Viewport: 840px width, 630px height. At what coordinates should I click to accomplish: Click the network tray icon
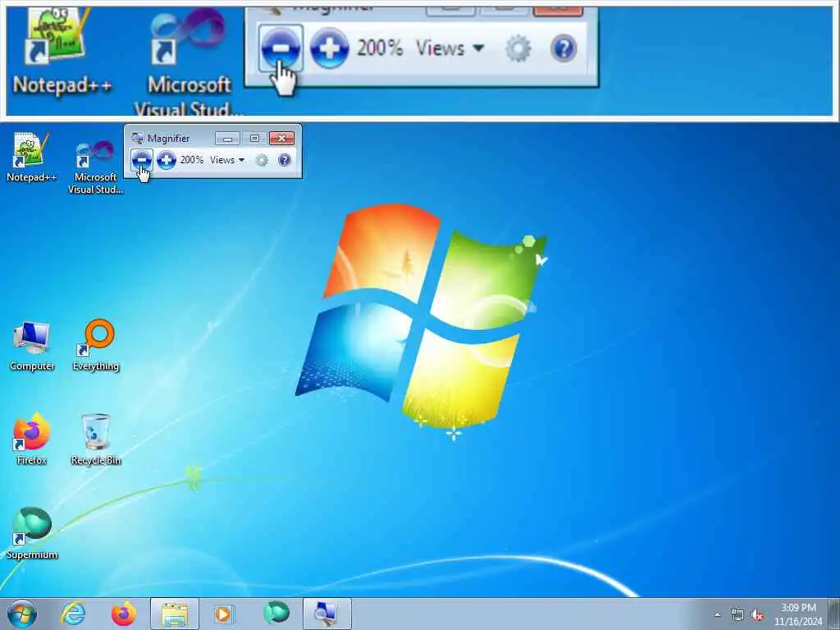point(737,615)
